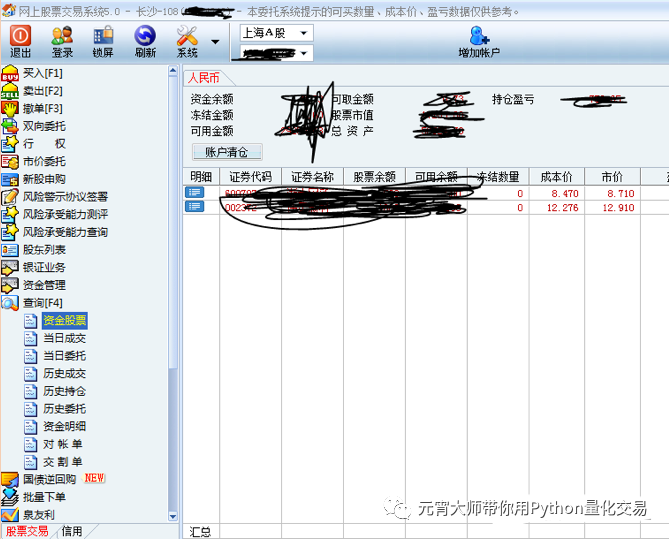Collapse the 查询[F4] query tree node
Viewport: 669px width, 539px height.
[32, 303]
